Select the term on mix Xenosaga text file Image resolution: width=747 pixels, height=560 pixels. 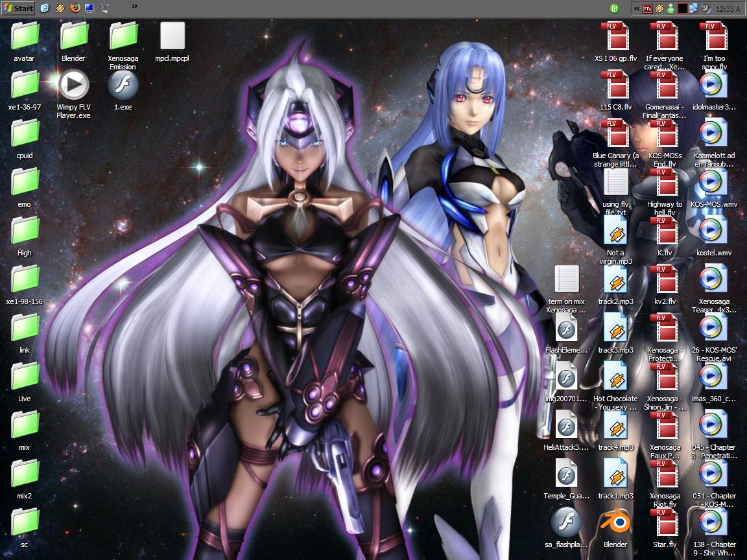click(x=567, y=289)
